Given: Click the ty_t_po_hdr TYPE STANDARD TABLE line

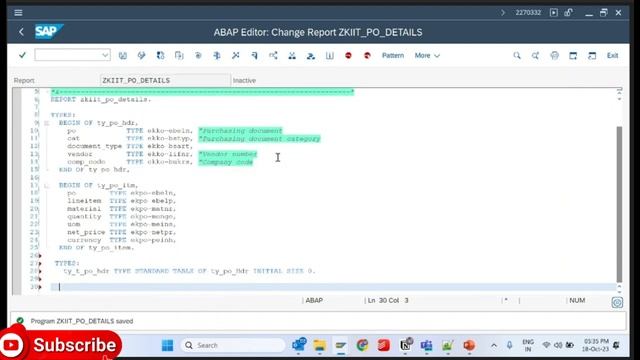Looking at the screenshot, I should pos(189,271).
